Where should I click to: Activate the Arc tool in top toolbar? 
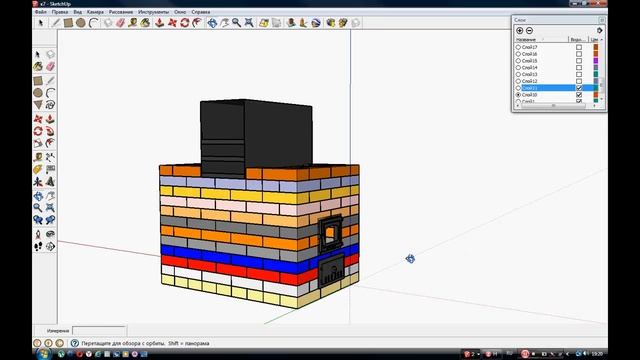pyautogui.click(x=93, y=23)
